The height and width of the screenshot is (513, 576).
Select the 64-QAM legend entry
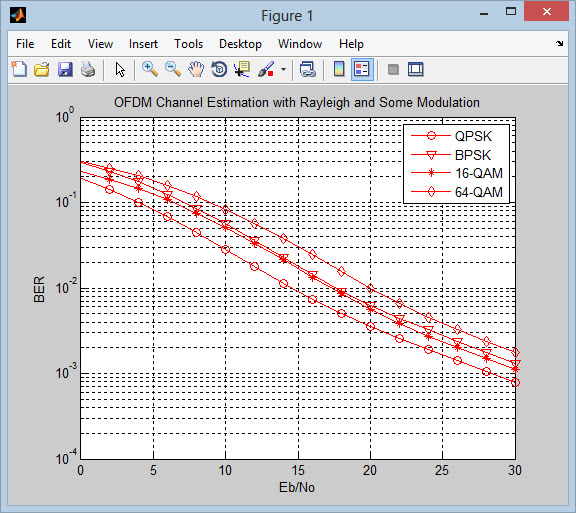coord(457,192)
